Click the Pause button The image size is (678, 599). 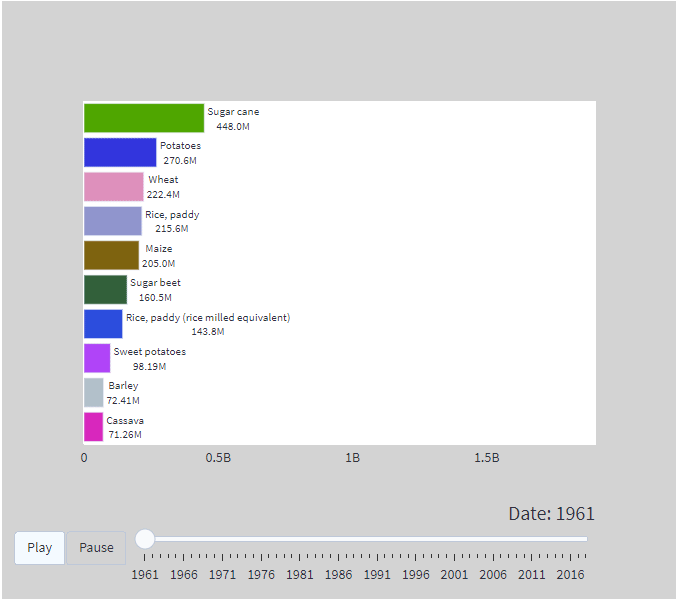pos(96,548)
